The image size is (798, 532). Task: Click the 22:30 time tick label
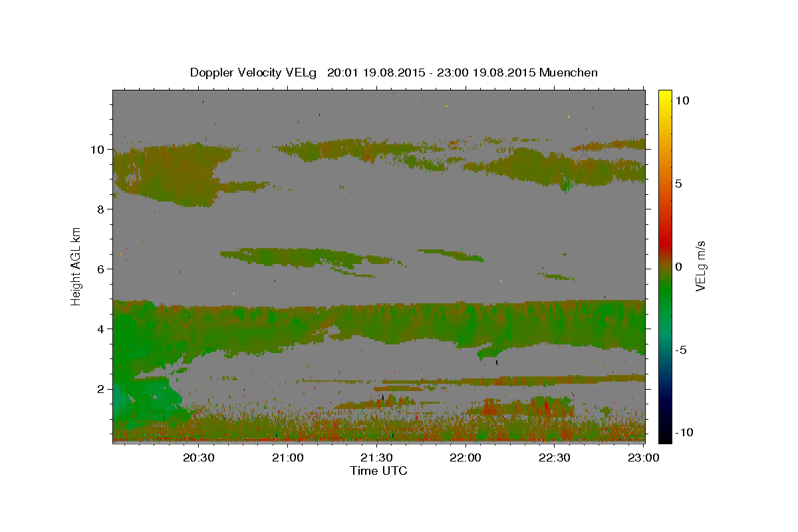(x=554, y=458)
